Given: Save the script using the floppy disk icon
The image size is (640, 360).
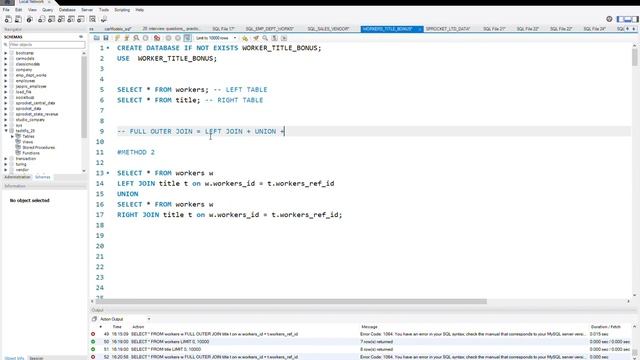Looking at the screenshot, I should coord(106,38).
